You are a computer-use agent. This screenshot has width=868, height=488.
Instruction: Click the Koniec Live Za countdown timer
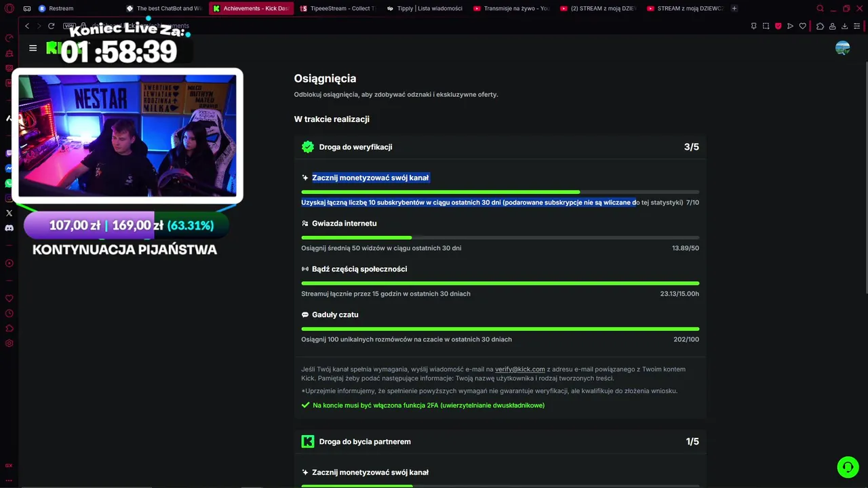click(119, 52)
